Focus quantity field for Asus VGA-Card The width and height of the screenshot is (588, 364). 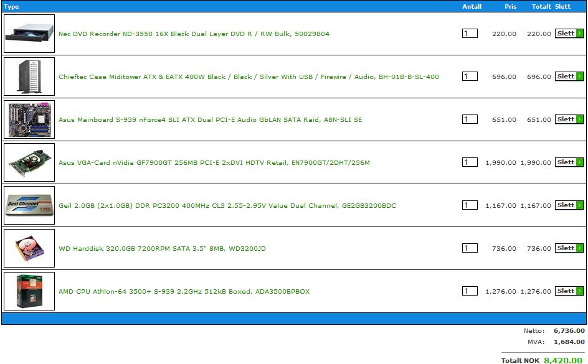(x=470, y=162)
